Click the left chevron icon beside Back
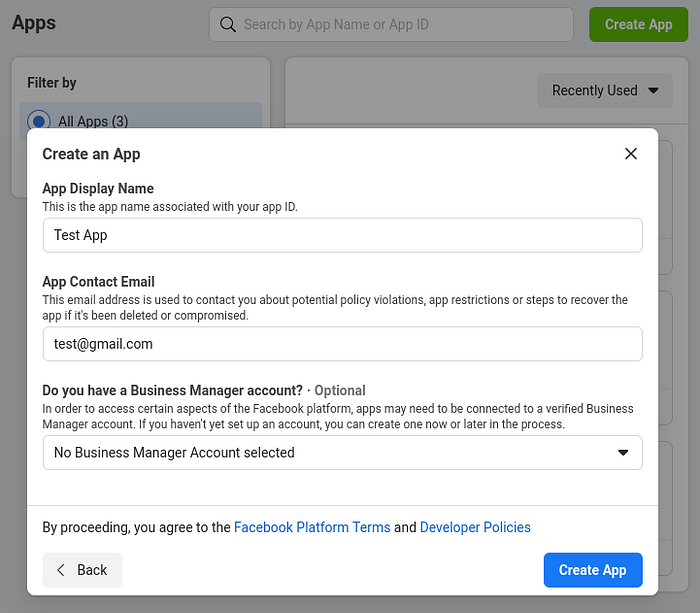Image resolution: width=700 pixels, height=613 pixels. click(x=61, y=570)
